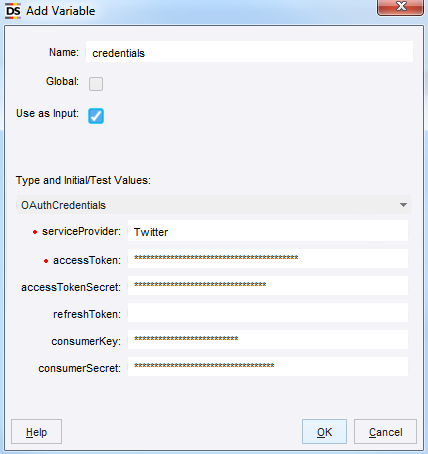Open the OAuthCredentials type dropdown
The height and width of the screenshot is (454, 428).
click(214, 205)
